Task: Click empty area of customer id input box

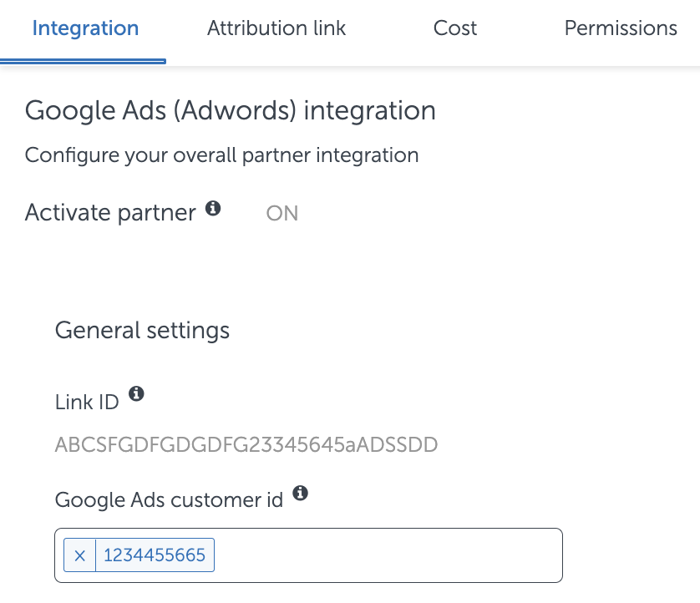Action: [384, 555]
